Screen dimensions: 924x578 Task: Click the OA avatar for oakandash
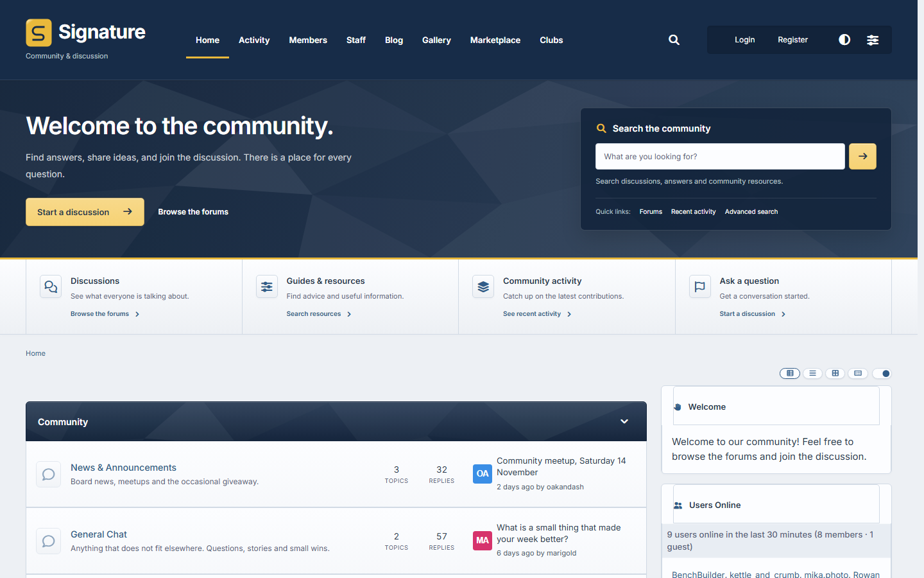tap(483, 473)
